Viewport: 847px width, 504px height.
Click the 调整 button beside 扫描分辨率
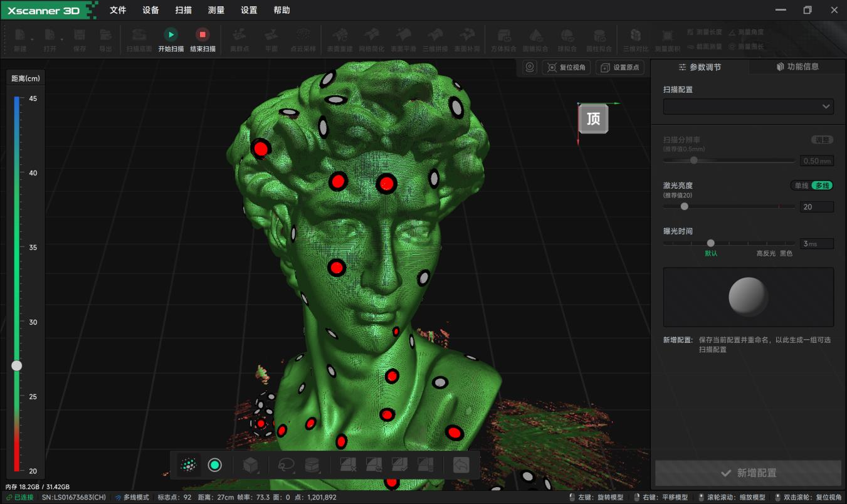click(821, 140)
